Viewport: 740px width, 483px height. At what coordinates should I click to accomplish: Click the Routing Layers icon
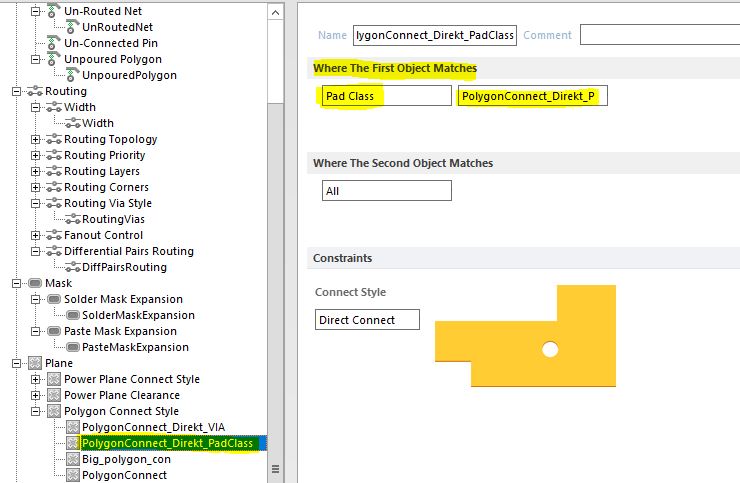54,171
